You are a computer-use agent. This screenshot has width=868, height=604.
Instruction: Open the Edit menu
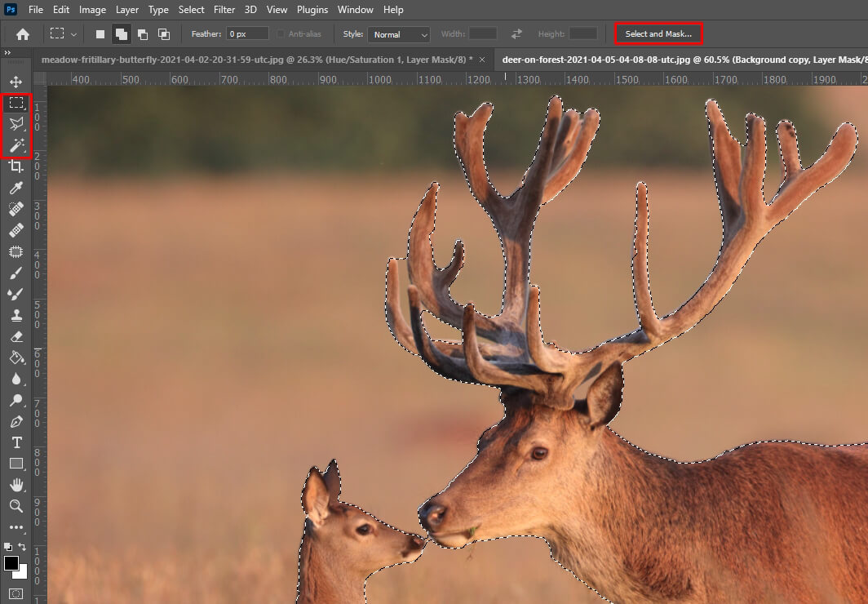point(61,10)
